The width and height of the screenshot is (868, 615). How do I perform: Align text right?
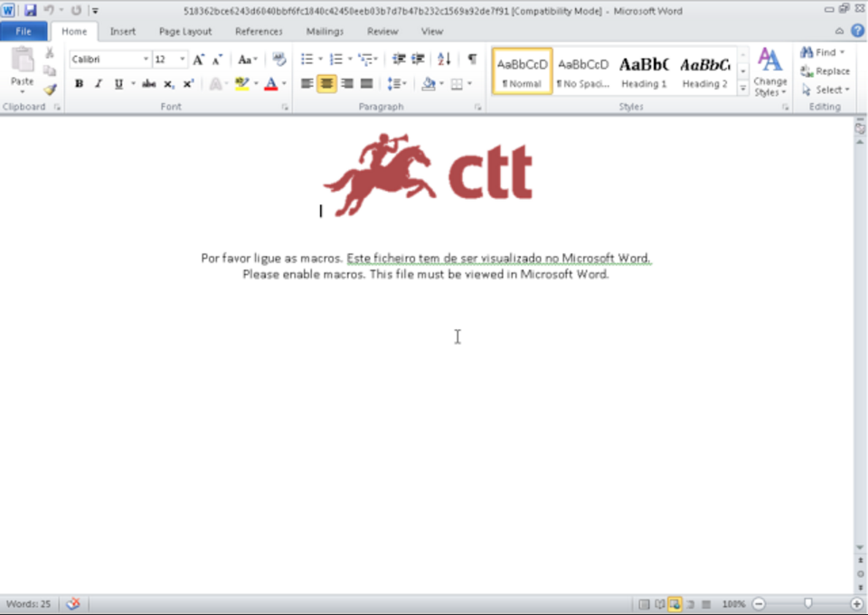(347, 84)
